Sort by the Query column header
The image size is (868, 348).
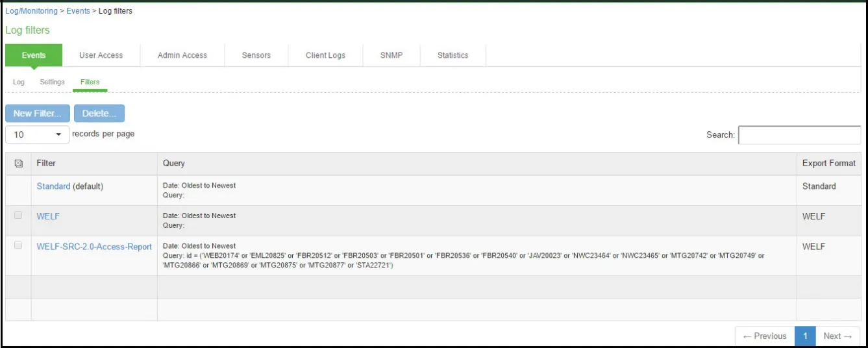[x=477, y=164]
